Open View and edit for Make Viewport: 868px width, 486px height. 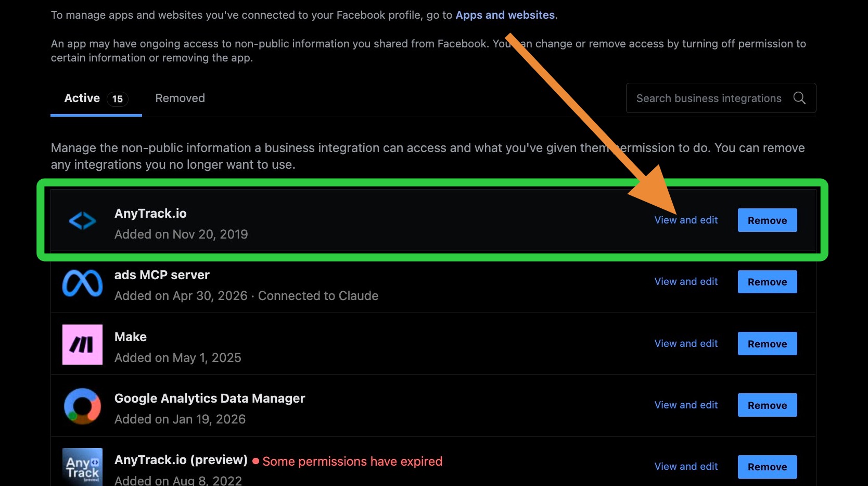[x=686, y=343]
